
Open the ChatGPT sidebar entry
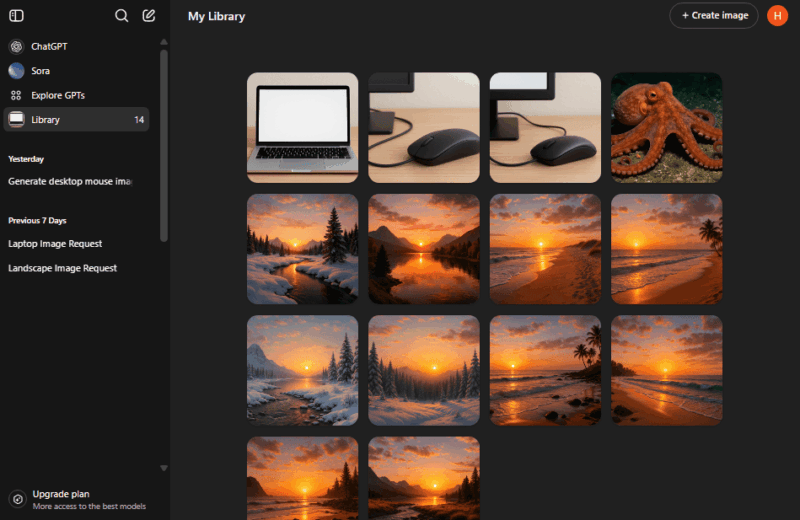click(x=76, y=46)
